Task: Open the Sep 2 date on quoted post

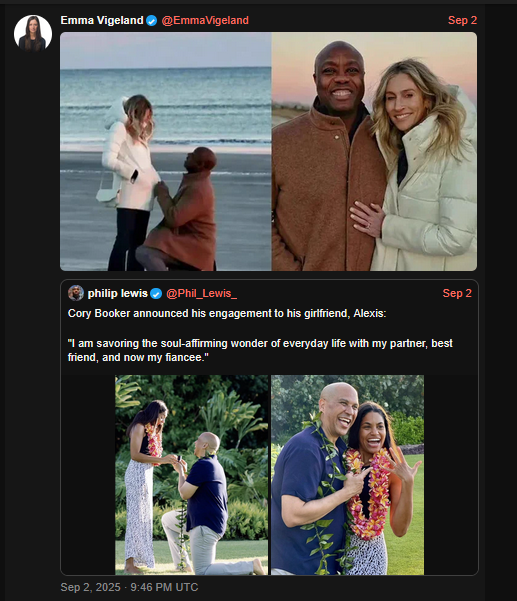Action: click(457, 294)
